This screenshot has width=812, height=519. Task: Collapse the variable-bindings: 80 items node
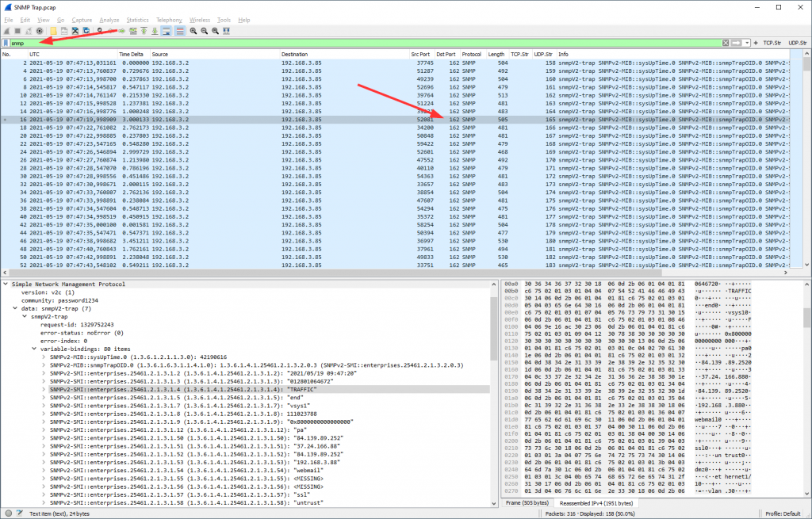click(34, 349)
